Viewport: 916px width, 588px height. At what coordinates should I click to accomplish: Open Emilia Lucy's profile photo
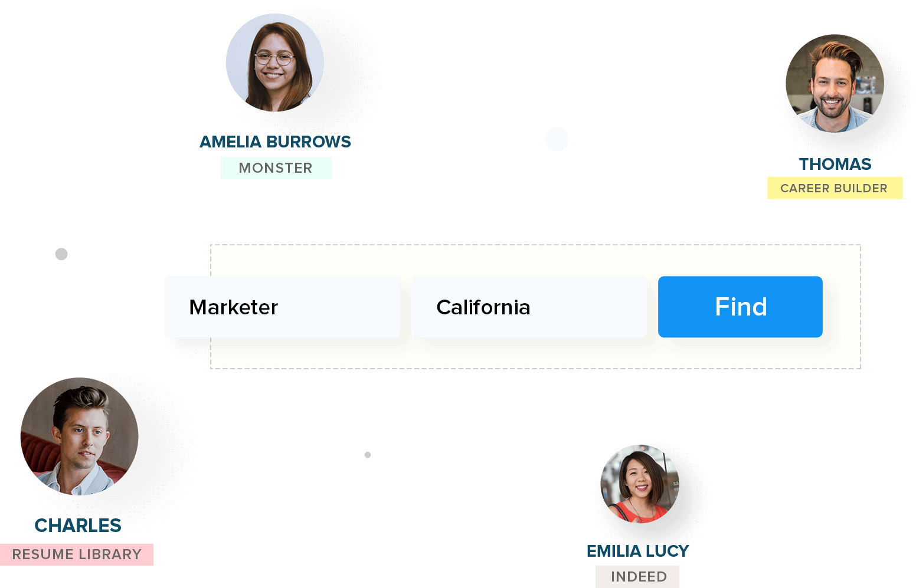640,484
